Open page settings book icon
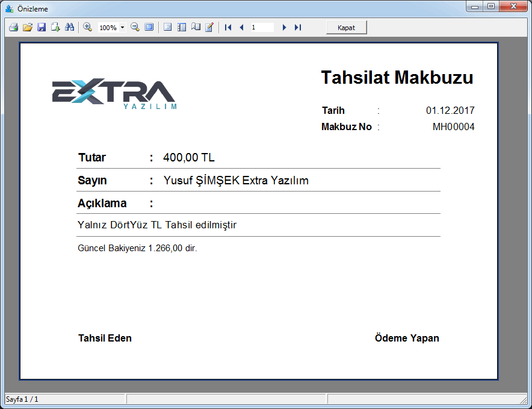The height and width of the screenshot is (409, 532). (196, 27)
